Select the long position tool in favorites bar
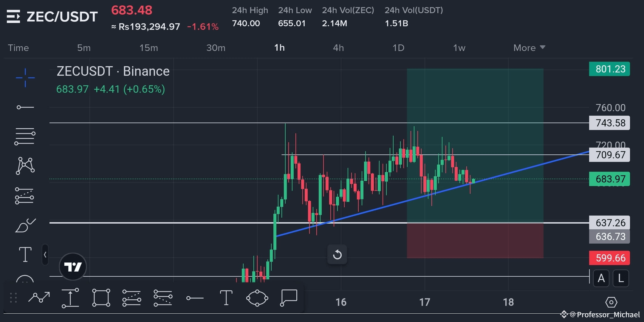This screenshot has width=644, height=322. point(131,298)
